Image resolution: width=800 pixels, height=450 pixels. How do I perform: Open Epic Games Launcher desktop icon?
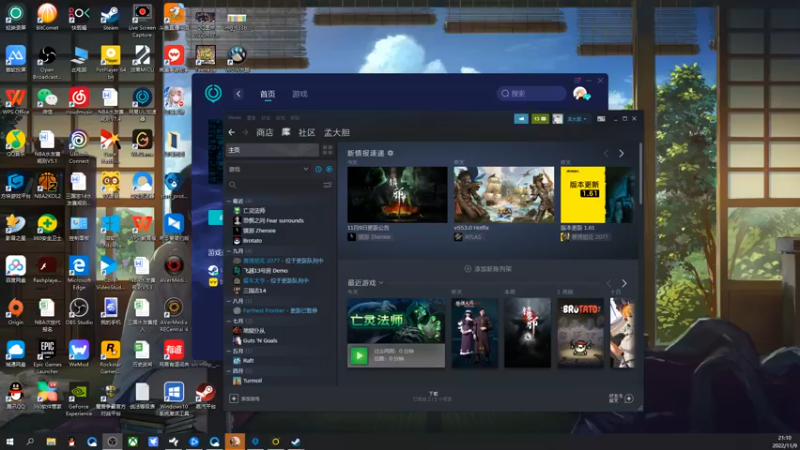[47, 357]
